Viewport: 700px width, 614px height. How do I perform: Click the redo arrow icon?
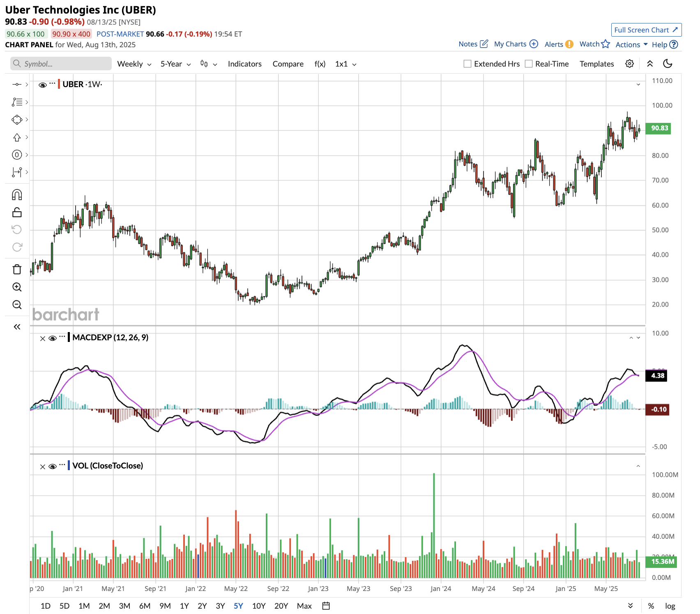point(17,247)
